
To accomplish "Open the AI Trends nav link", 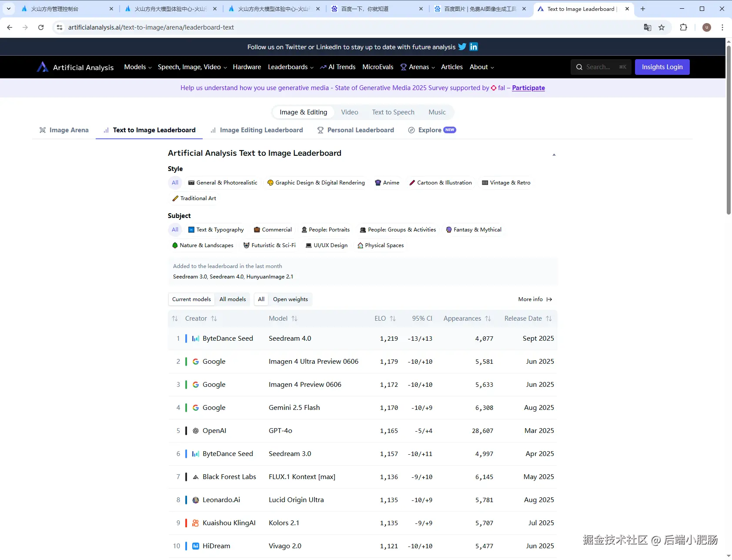I will 338,67.
